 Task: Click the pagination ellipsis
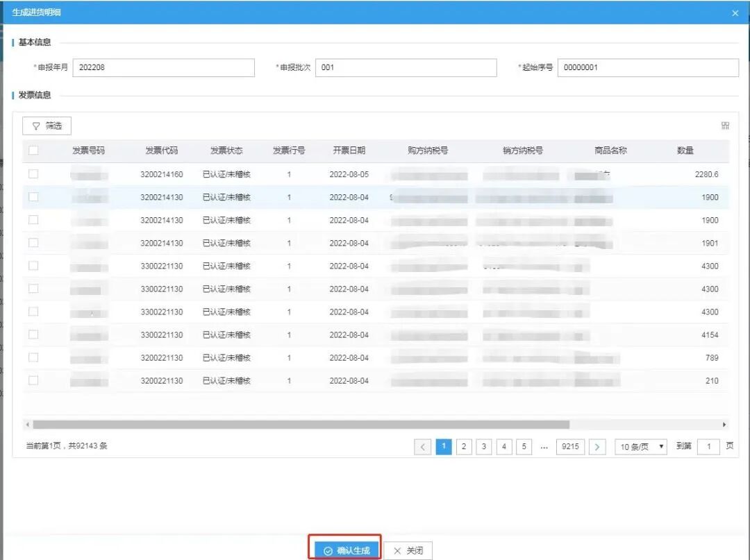pos(544,447)
